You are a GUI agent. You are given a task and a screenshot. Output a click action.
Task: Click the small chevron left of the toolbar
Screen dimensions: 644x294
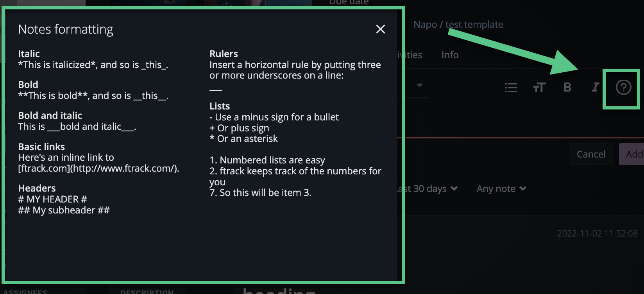420,85
